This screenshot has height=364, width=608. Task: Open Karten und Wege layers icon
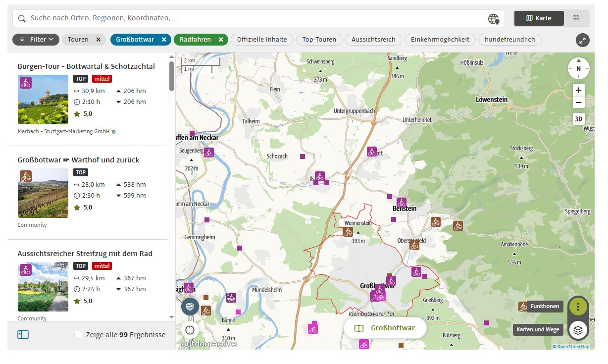pyautogui.click(x=578, y=329)
